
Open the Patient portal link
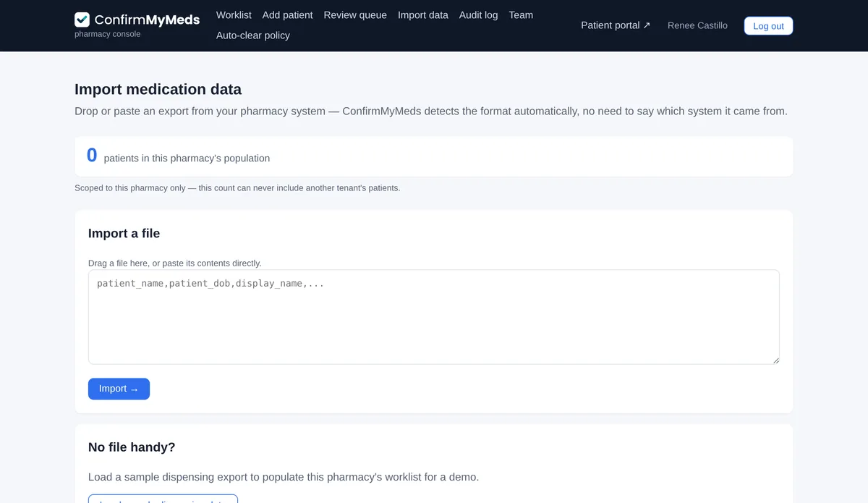point(616,25)
